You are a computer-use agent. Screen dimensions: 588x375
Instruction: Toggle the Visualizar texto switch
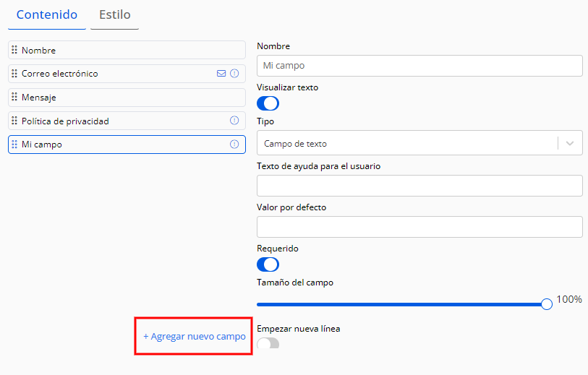pos(268,103)
